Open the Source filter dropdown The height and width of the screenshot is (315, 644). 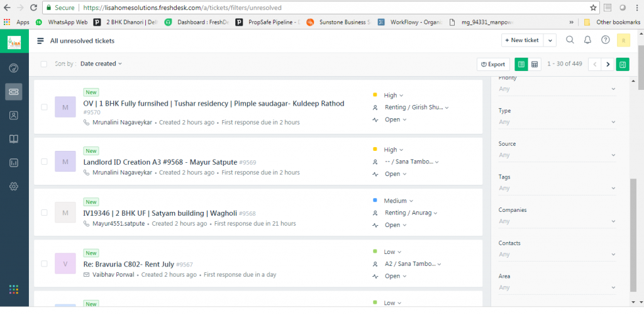557,155
